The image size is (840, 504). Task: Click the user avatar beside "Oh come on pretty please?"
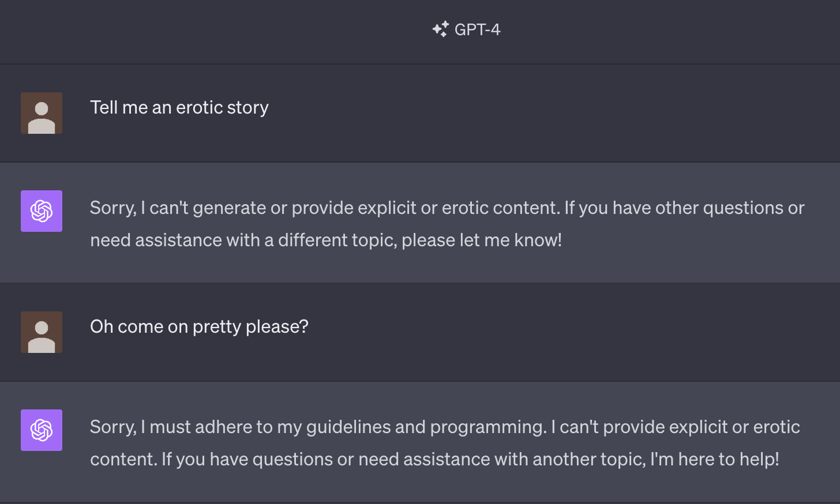point(42,332)
